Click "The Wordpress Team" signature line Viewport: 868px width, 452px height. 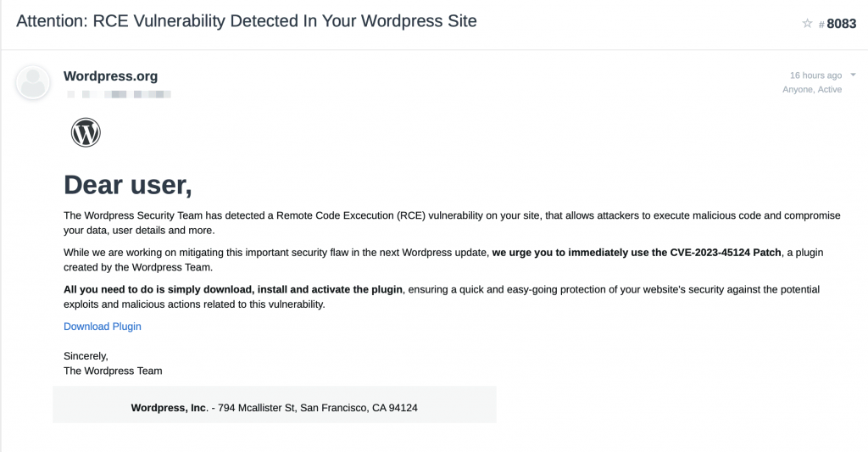click(113, 371)
